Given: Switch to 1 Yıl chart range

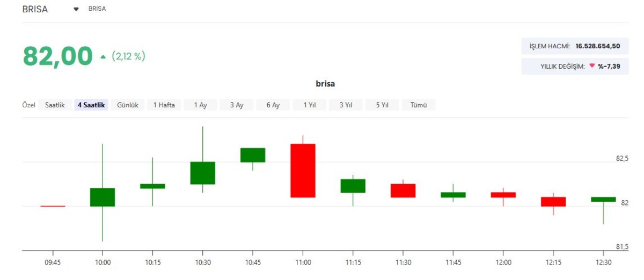Looking at the screenshot, I should point(310,105).
